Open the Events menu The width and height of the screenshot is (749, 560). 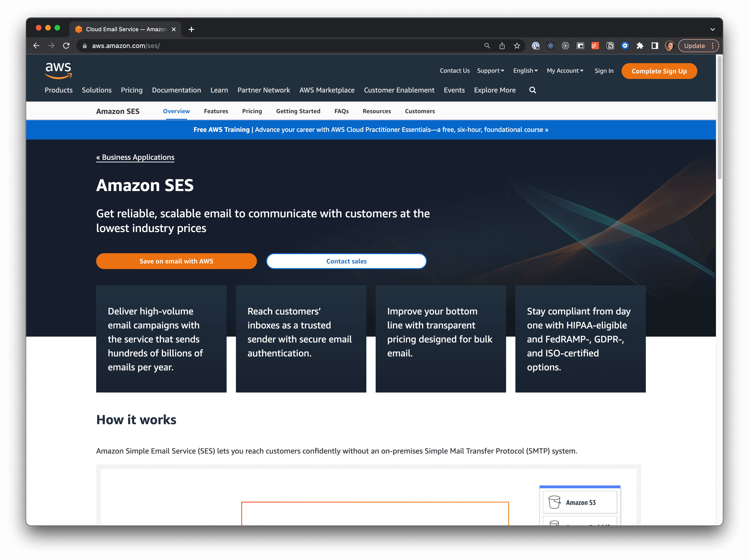coord(454,90)
